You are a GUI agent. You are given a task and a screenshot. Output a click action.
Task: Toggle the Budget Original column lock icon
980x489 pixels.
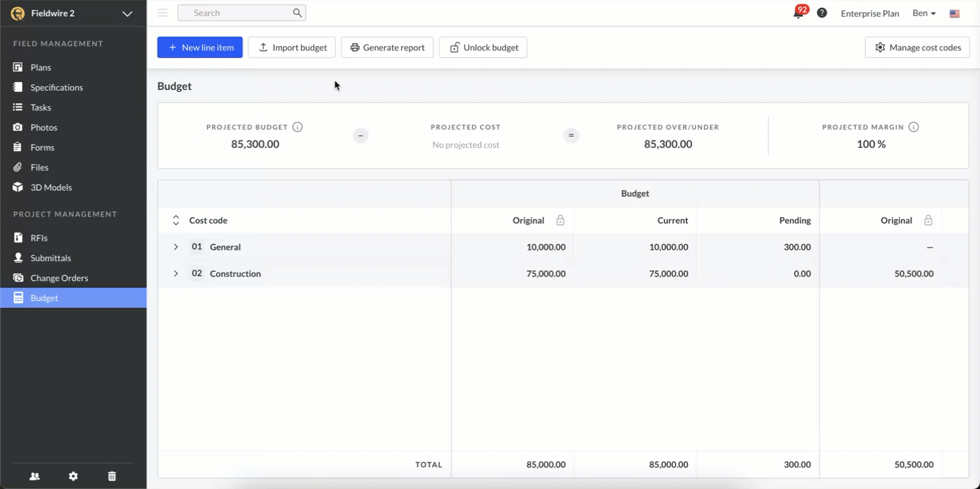pos(560,221)
